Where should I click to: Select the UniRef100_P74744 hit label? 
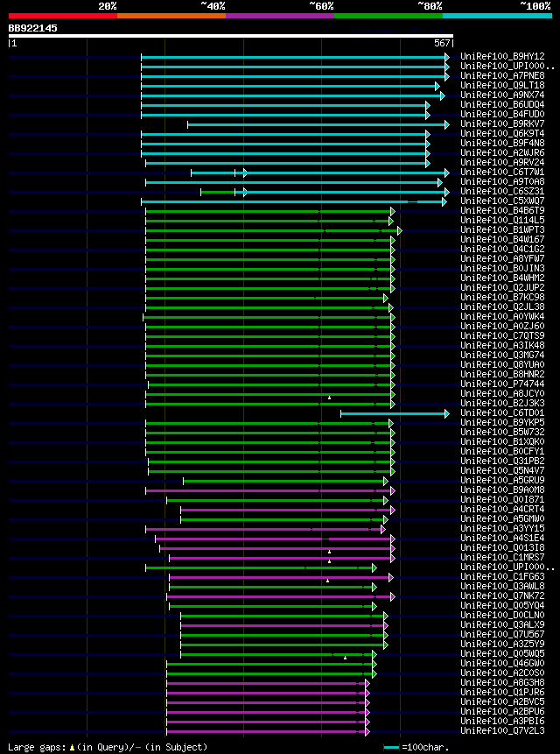[x=502, y=384]
